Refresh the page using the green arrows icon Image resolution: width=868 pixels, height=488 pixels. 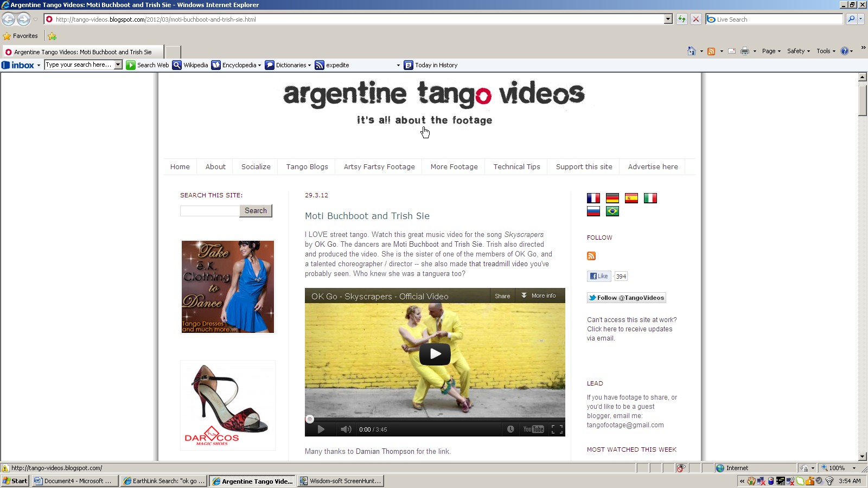[x=682, y=19]
